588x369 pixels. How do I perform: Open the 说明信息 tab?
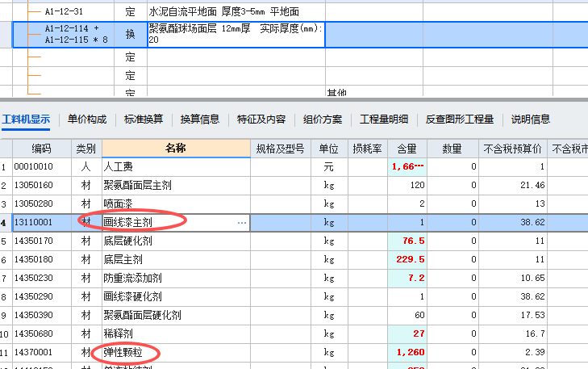tap(531, 120)
